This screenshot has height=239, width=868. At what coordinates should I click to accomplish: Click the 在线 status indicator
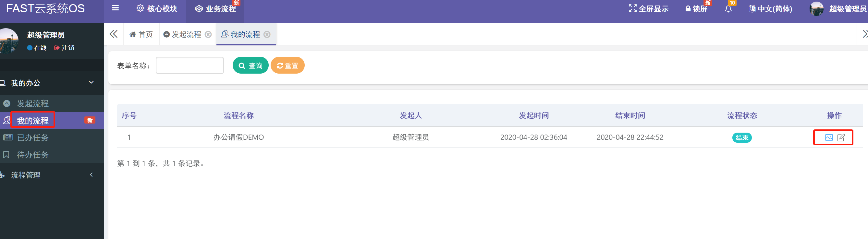tap(37, 48)
